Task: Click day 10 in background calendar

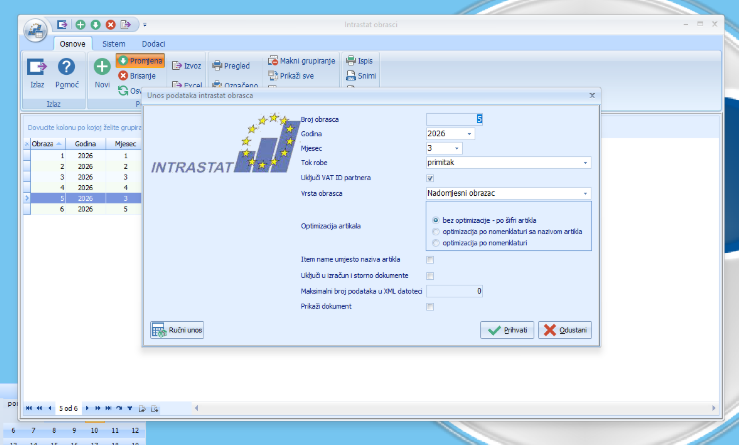Action: click(94, 430)
